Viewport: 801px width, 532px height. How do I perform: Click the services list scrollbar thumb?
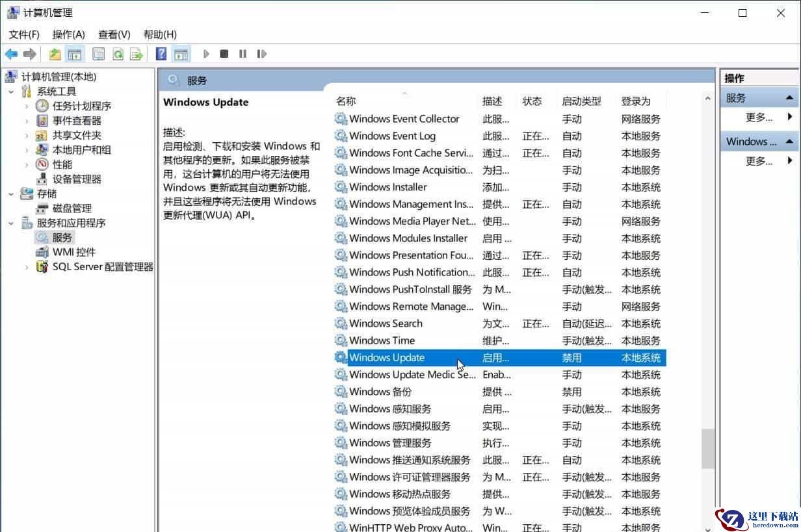coord(708,450)
